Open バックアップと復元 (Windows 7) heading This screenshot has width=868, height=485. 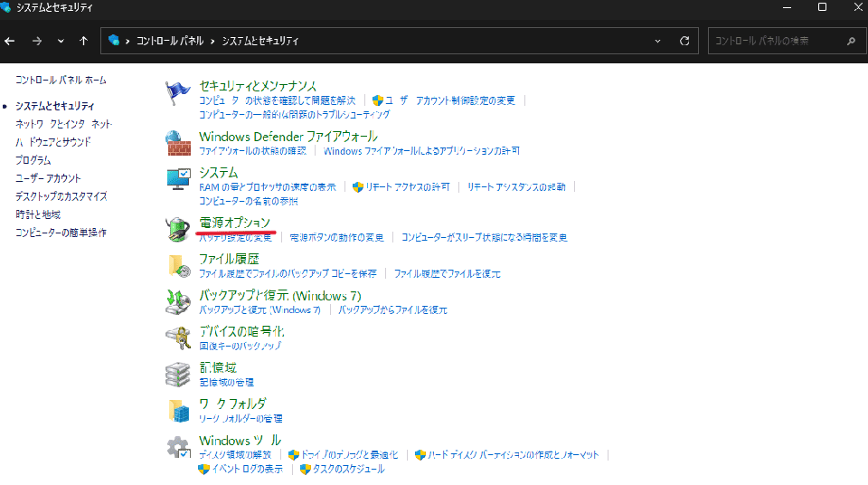coord(279,296)
